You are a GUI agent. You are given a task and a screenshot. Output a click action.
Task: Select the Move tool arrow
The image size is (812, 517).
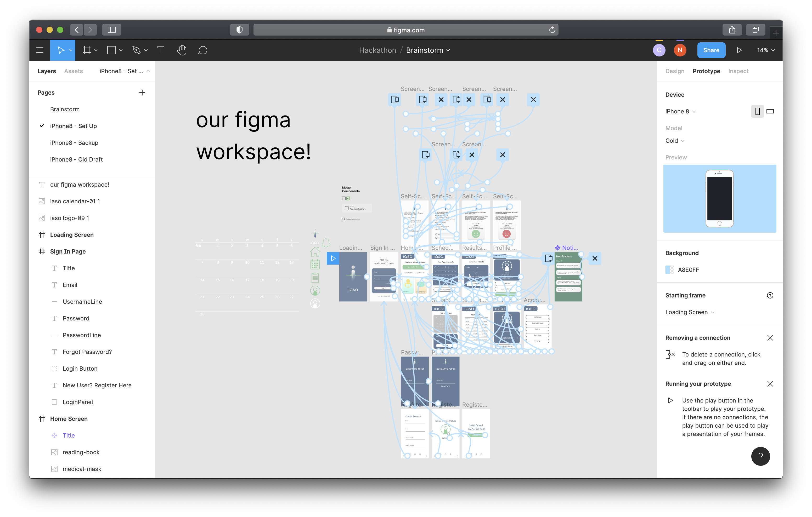61,50
